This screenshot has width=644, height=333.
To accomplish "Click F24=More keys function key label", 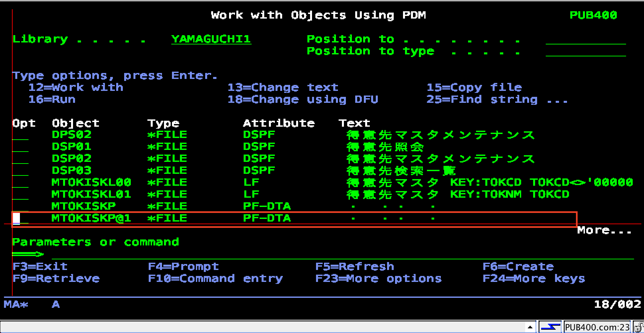I will pos(534,278).
